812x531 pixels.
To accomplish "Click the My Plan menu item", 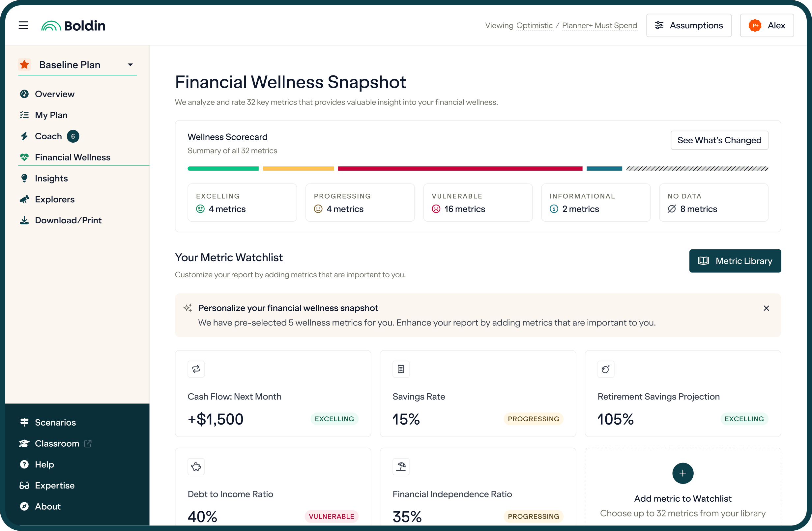I will [51, 115].
